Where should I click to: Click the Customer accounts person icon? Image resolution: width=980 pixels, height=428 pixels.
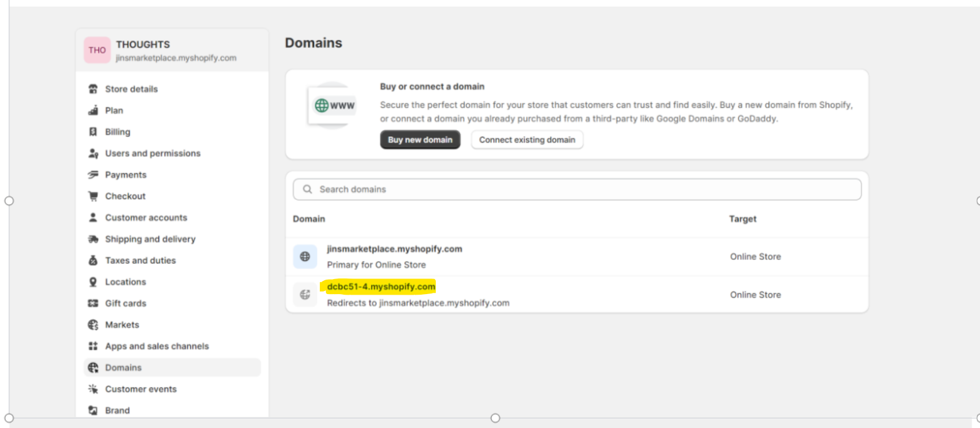pos(93,217)
